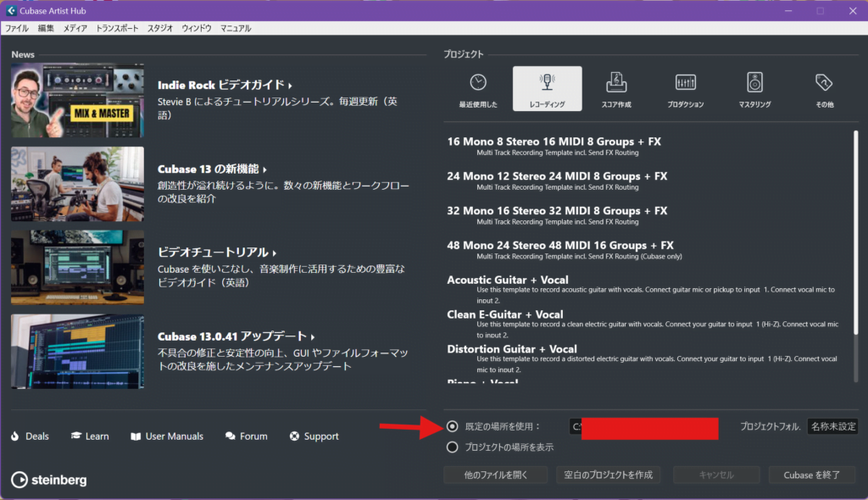Open the メディア menu
The image size is (868, 500).
click(x=75, y=28)
